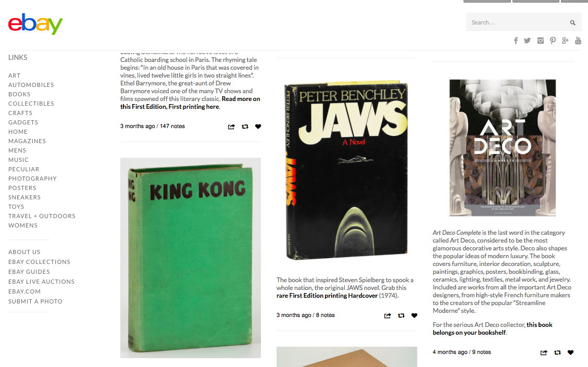Image resolution: width=588 pixels, height=367 pixels.
Task: Visit the Instagram camera icon
Action: (541, 41)
